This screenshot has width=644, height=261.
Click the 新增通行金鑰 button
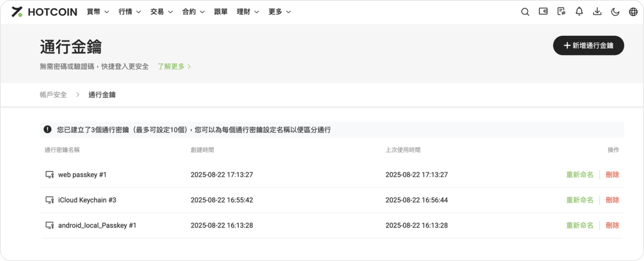tap(588, 46)
